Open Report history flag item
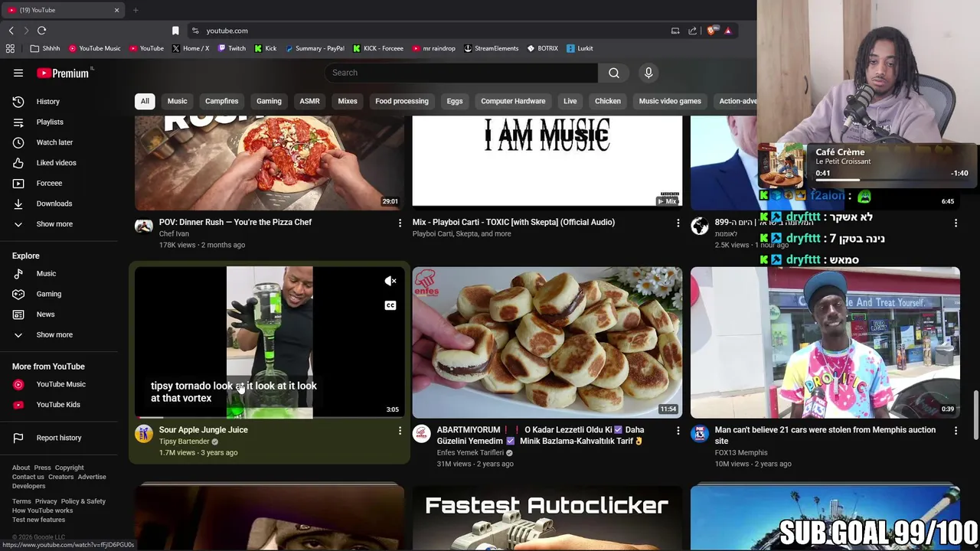The width and height of the screenshot is (980, 551). (58, 438)
